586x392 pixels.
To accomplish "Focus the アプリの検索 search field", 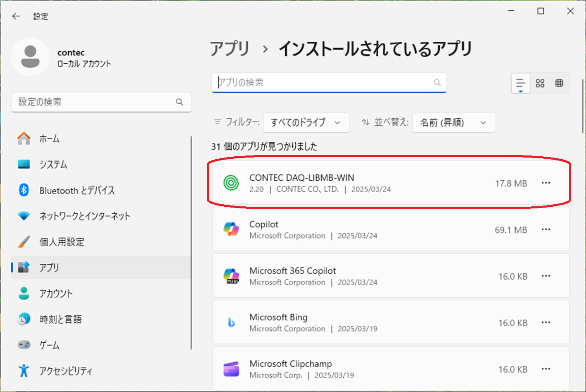I will click(x=329, y=82).
